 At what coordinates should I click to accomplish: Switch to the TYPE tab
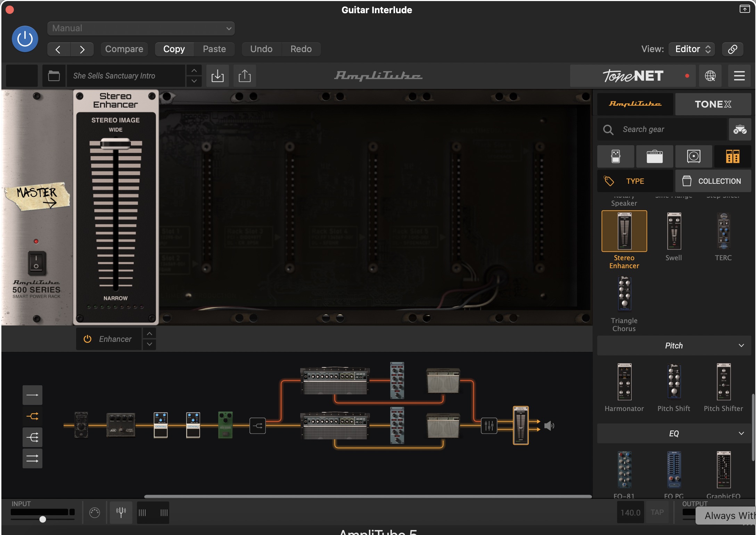[635, 181]
